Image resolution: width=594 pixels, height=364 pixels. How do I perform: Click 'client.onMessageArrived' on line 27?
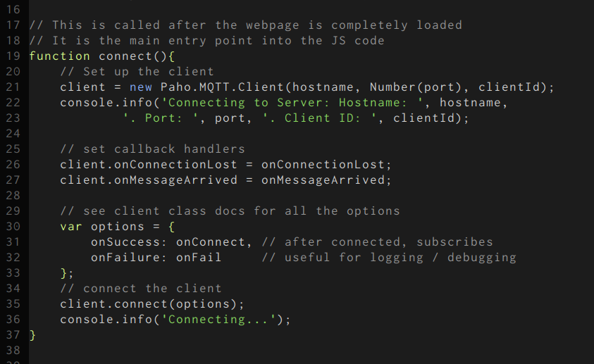(148, 180)
